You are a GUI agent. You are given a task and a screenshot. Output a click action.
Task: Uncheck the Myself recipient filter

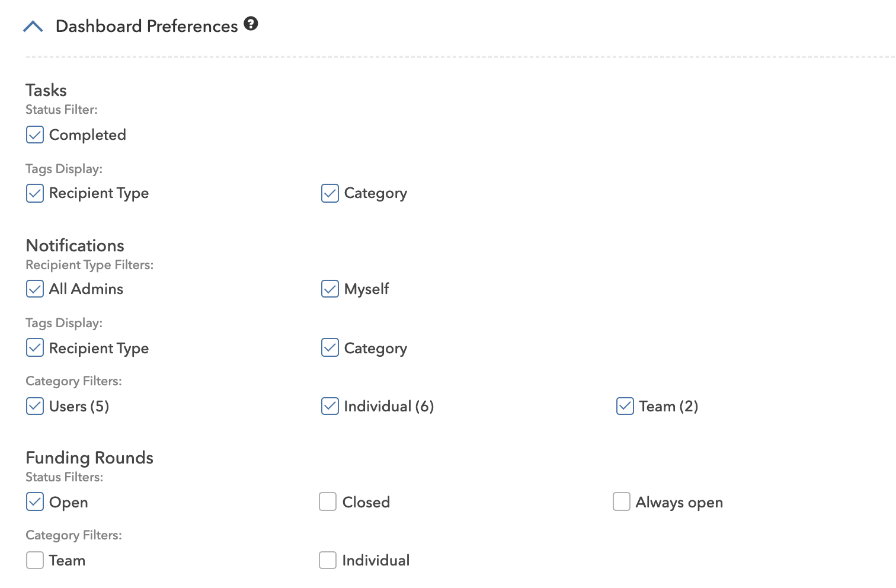point(330,289)
